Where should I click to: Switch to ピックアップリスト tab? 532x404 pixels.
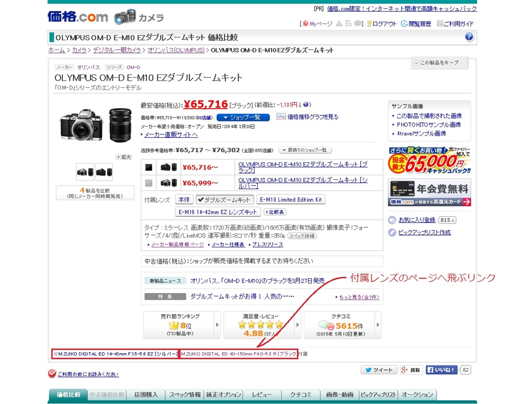378,395
